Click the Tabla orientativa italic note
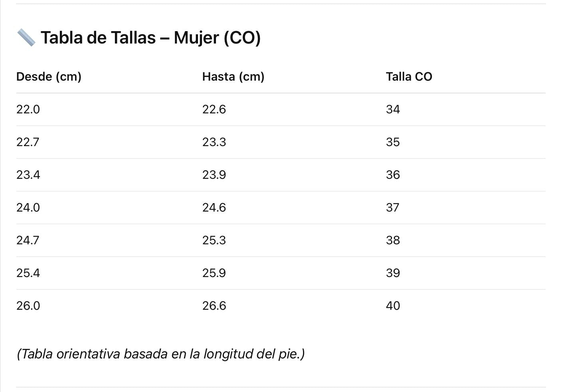562x392 pixels. [x=160, y=354]
